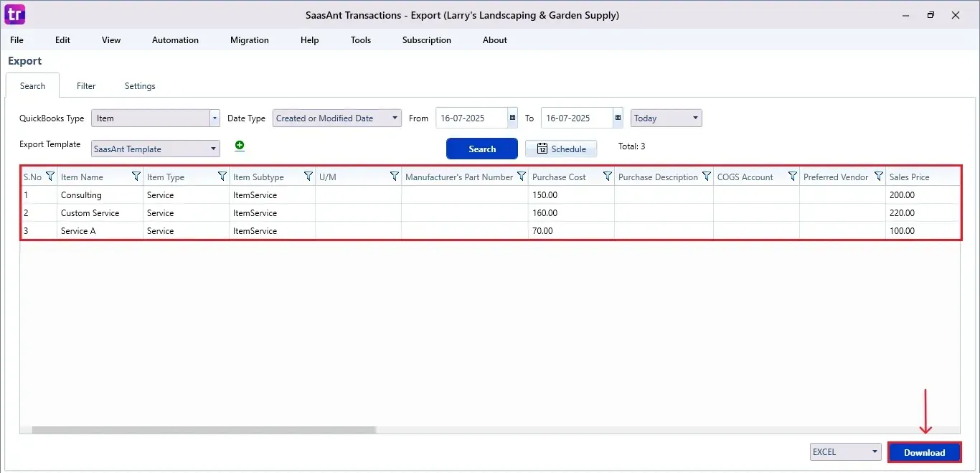This screenshot has height=473, width=980.
Task: Switch to the Filter tab
Action: pyautogui.click(x=86, y=85)
